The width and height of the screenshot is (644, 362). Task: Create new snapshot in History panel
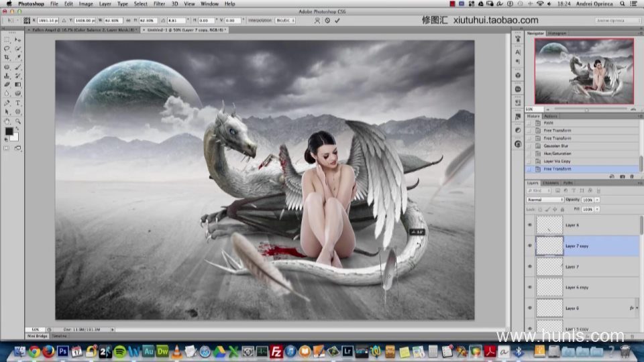(x=623, y=176)
